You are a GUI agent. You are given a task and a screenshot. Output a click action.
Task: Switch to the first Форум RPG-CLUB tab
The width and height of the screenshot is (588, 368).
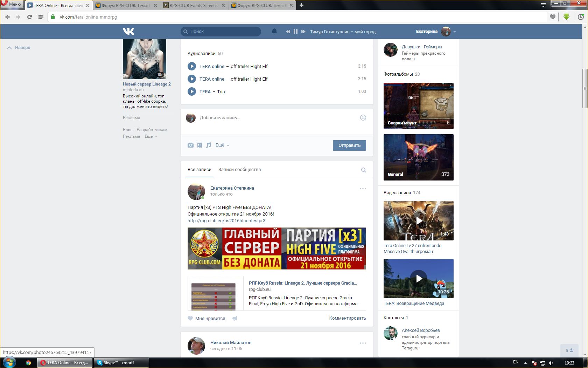coord(126,5)
